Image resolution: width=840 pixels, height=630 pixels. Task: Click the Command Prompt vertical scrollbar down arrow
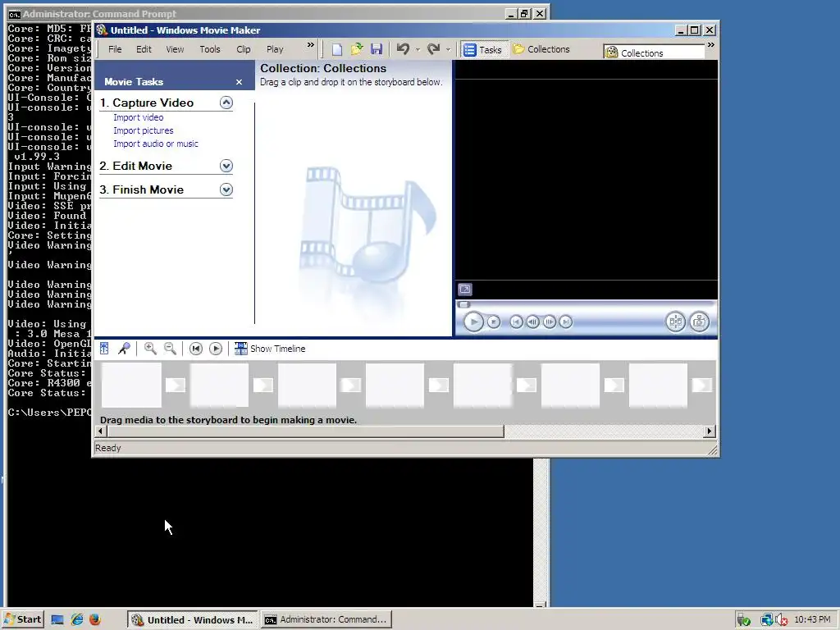click(x=541, y=604)
